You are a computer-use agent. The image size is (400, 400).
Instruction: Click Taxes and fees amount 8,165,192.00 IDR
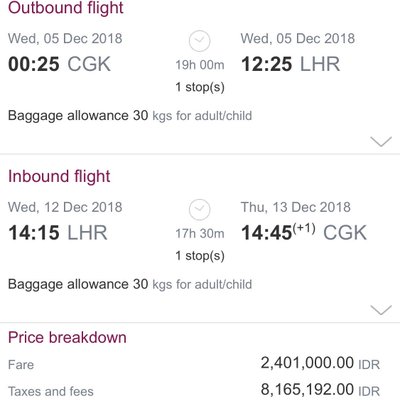click(320, 390)
